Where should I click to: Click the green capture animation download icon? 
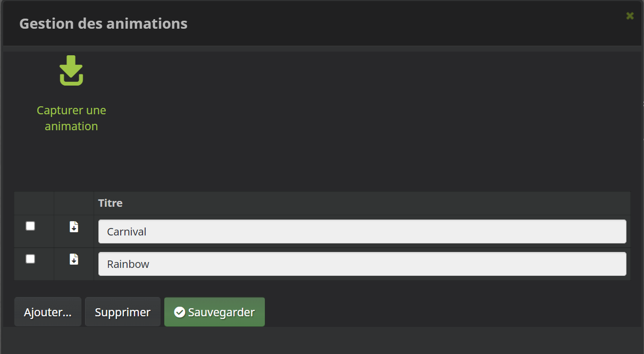coord(71,70)
